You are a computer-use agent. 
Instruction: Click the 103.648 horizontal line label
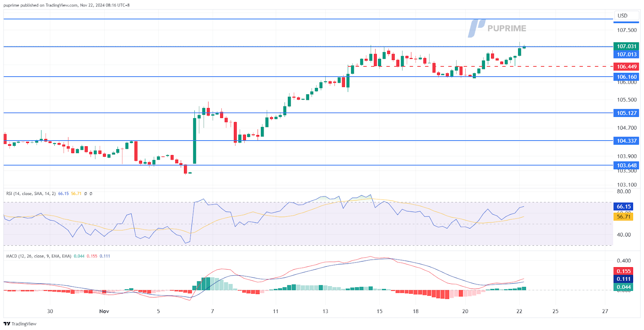626,165
